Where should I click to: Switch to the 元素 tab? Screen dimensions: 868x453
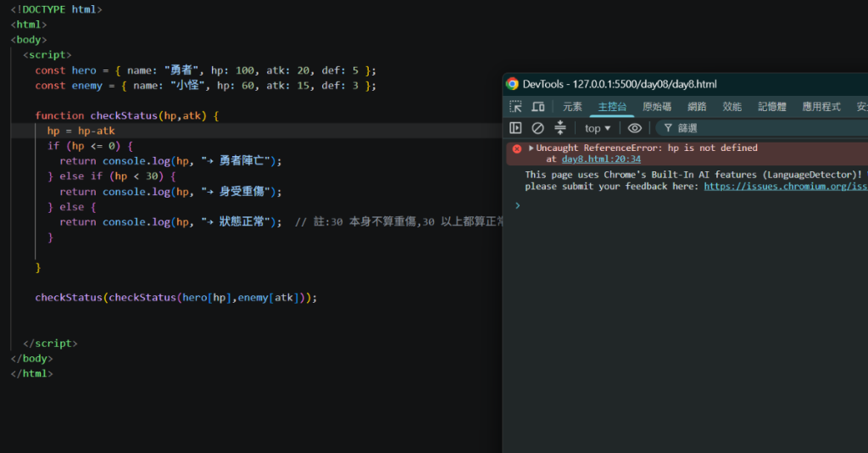click(572, 106)
